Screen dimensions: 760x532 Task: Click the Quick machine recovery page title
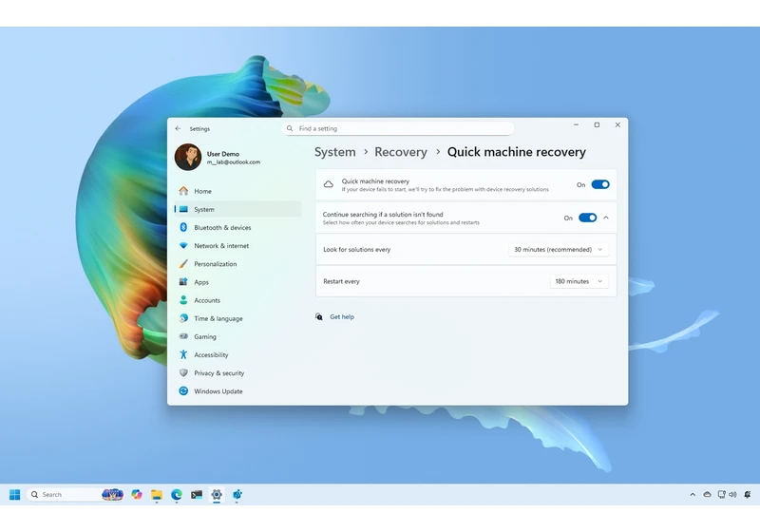(516, 152)
